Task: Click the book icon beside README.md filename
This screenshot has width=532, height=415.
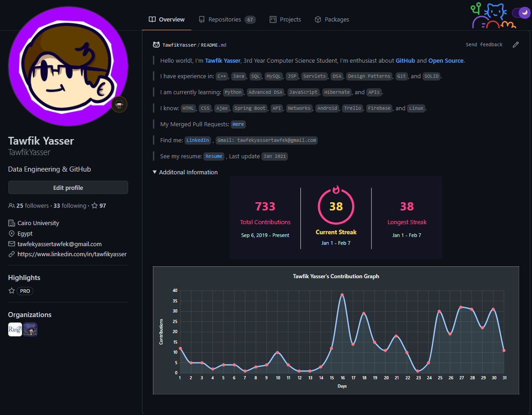Action: click(156, 44)
